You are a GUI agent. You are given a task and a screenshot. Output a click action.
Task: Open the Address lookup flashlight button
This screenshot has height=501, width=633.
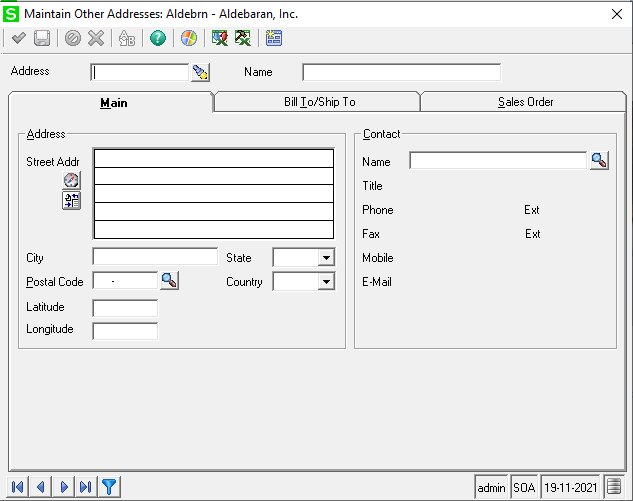pyautogui.click(x=200, y=73)
